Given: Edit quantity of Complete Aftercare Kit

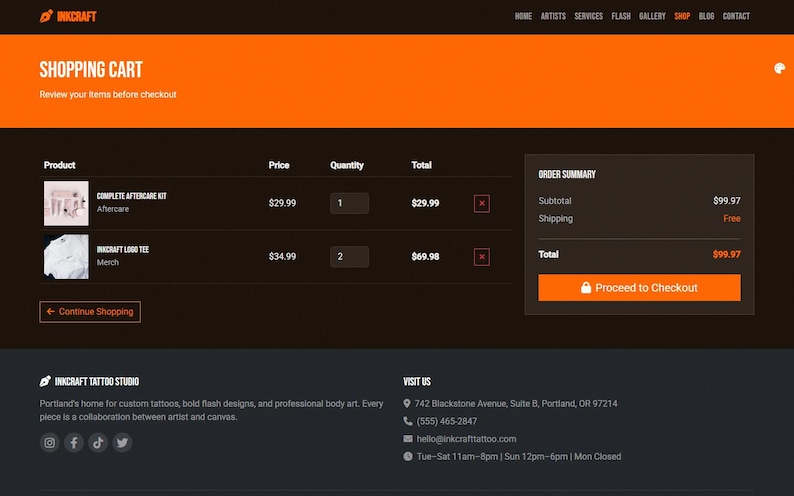Looking at the screenshot, I should (349, 203).
